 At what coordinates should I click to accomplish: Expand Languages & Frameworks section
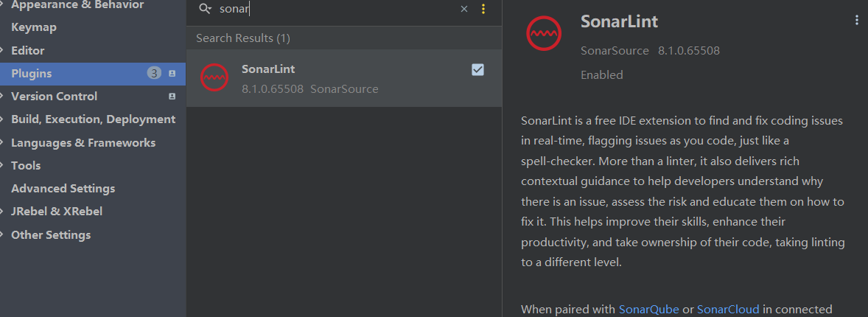point(3,143)
